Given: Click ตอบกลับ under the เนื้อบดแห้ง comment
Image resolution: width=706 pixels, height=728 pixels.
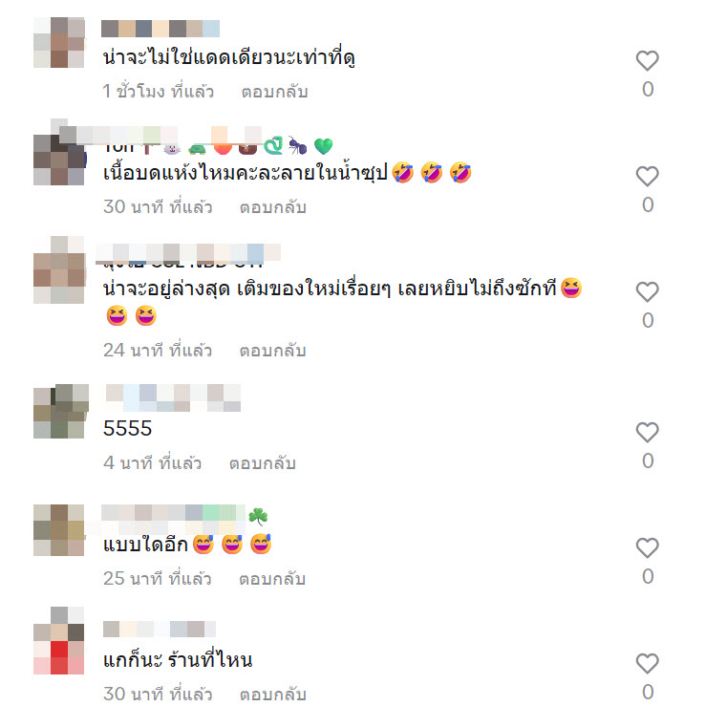Looking at the screenshot, I should [273, 206].
